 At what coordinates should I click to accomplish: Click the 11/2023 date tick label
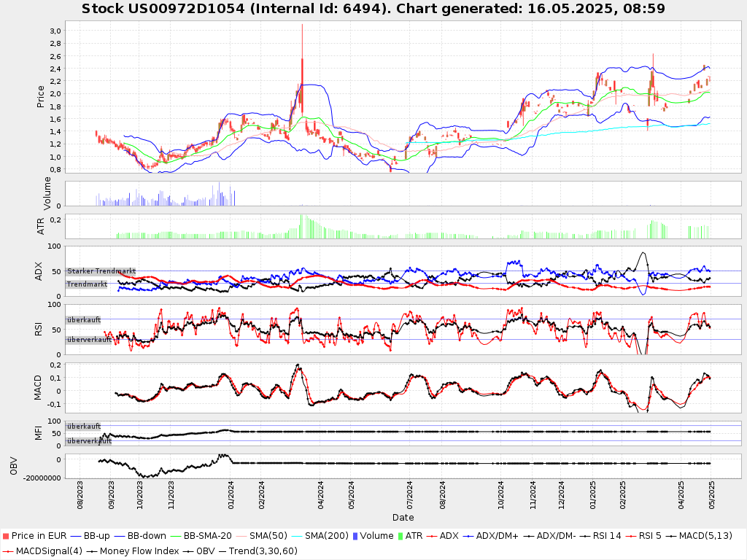tap(171, 495)
